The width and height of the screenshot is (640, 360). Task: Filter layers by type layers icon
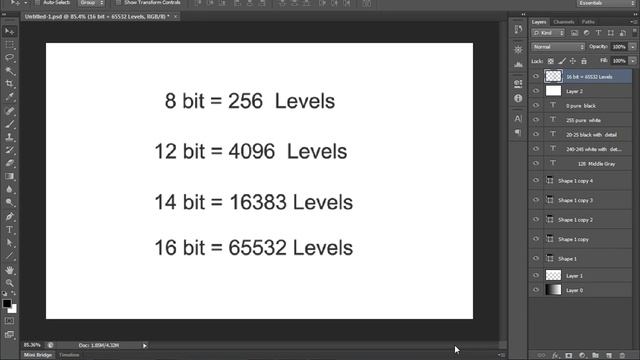click(x=598, y=33)
